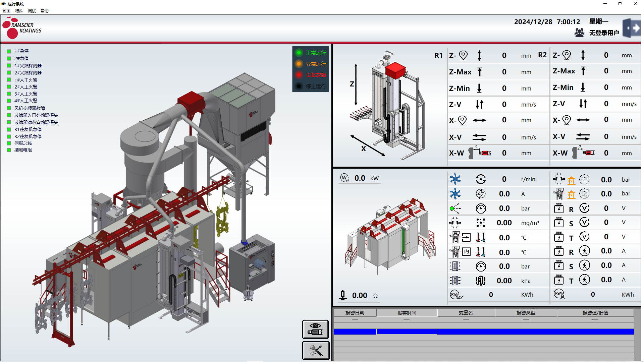Click the fan icon in the r/min row

(x=455, y=179)
